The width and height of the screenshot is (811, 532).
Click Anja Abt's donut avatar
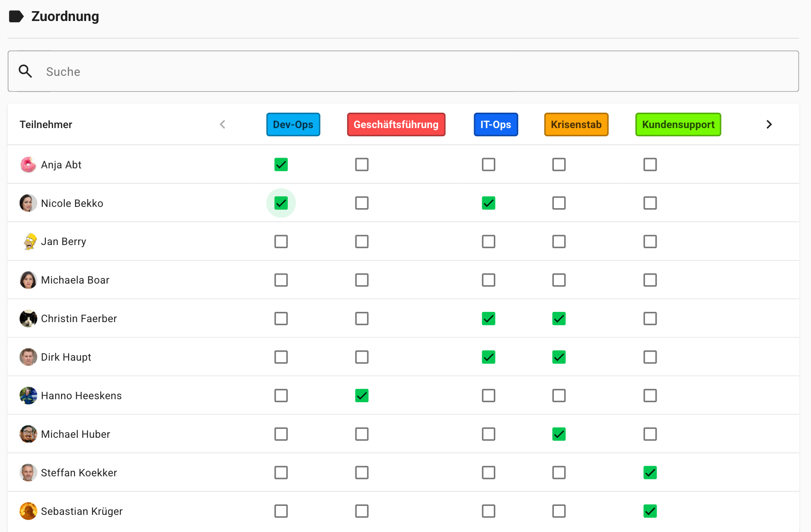pos(28,164)
